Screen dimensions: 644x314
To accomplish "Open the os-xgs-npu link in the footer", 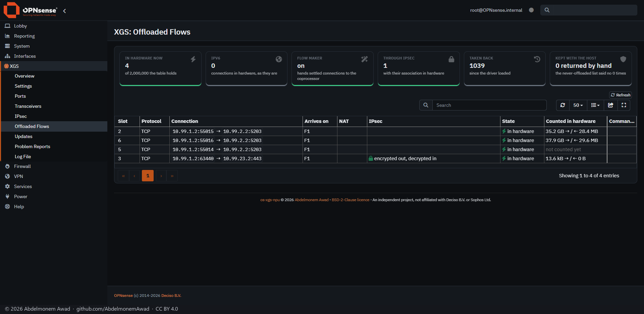I will click(270, 200).
